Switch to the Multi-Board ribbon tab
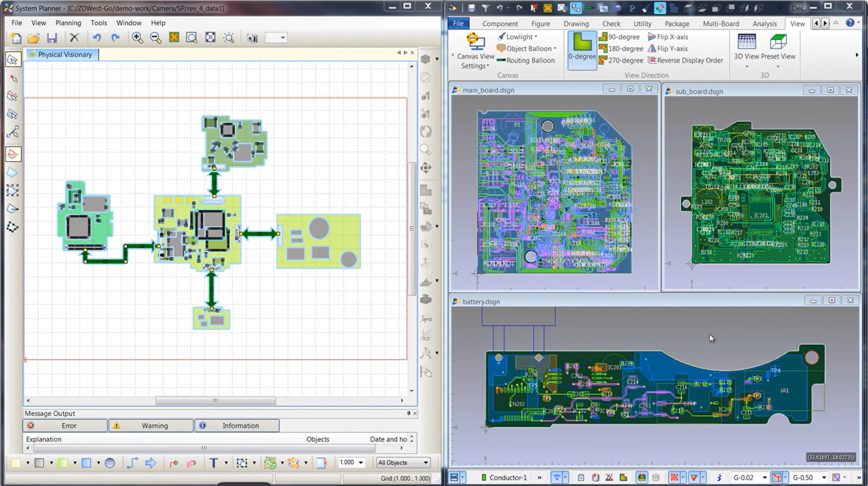This screenshot has height=486, width=868. coord(720,24)
